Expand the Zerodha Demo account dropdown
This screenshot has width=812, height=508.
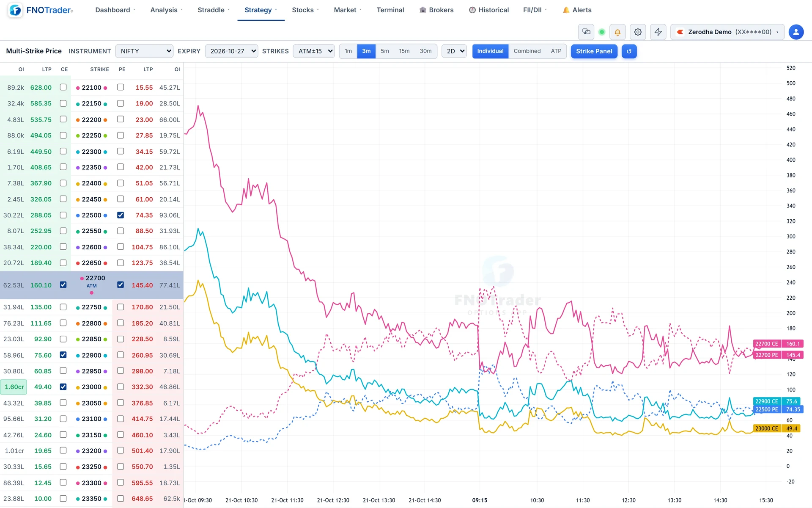point(727,32)
